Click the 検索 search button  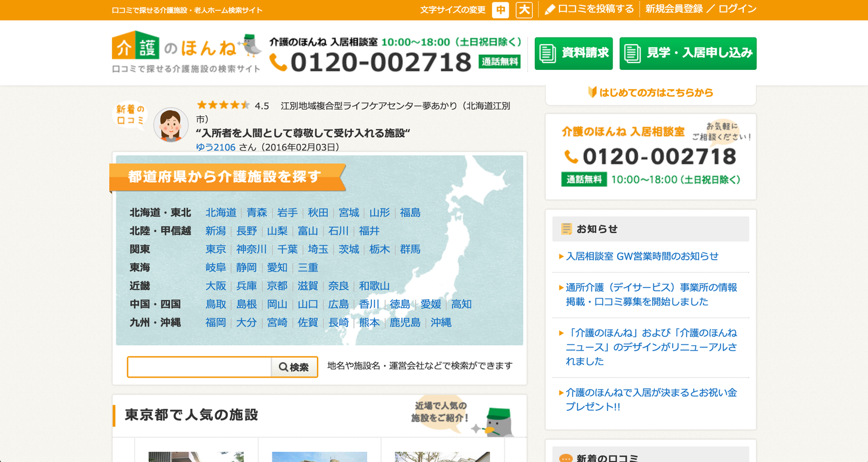[294, 367]
